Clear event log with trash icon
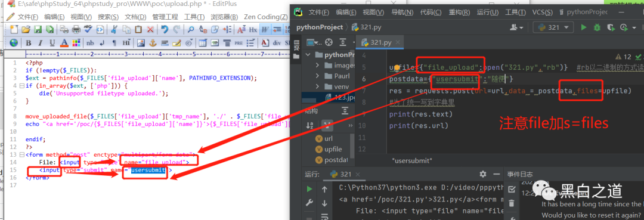 (512, 203)
